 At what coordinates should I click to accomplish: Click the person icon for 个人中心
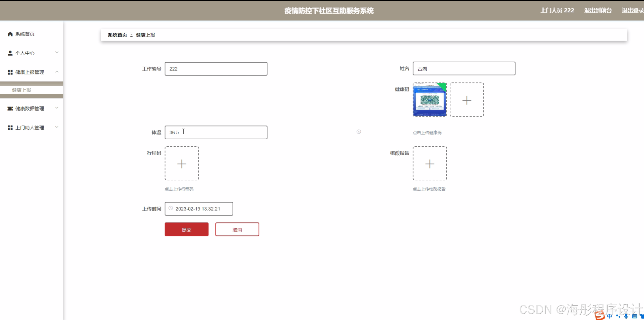point(10,53)
